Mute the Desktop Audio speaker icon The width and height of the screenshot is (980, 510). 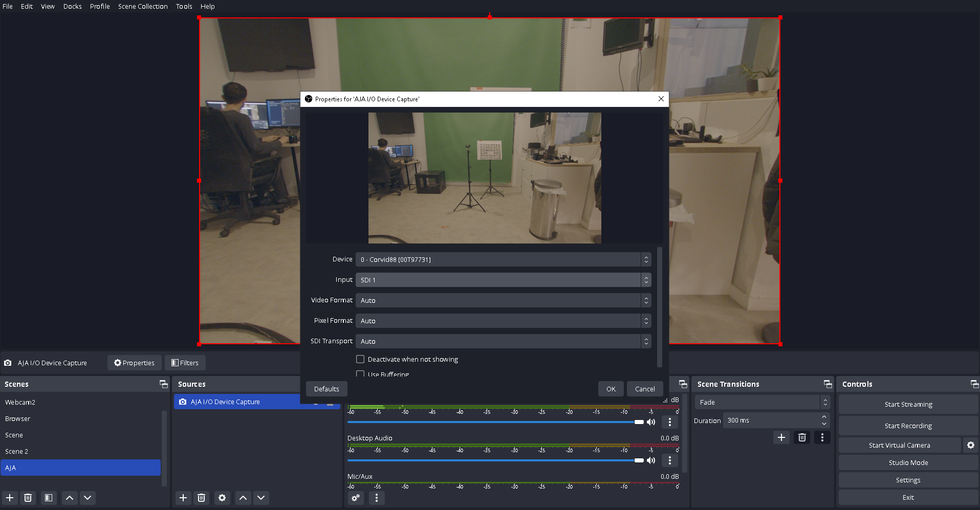pos(651,460)
